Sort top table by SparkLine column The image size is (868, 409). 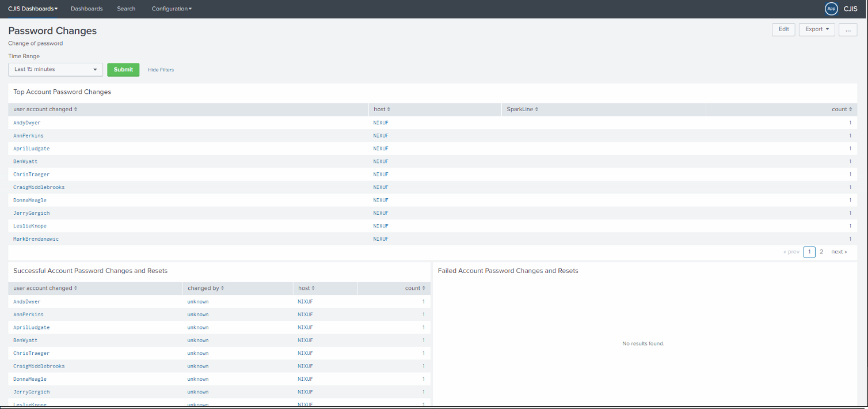click(x=522, y=109)
